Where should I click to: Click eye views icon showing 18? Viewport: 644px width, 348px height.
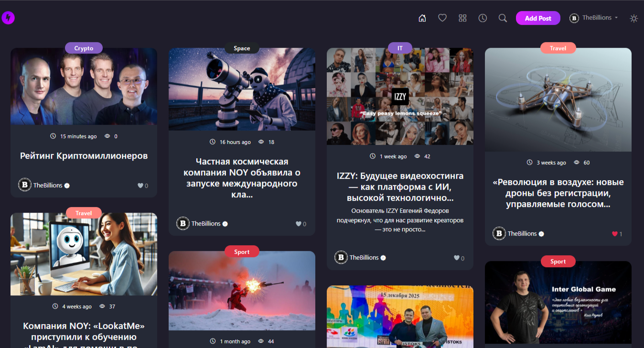(x=261, y=142)
